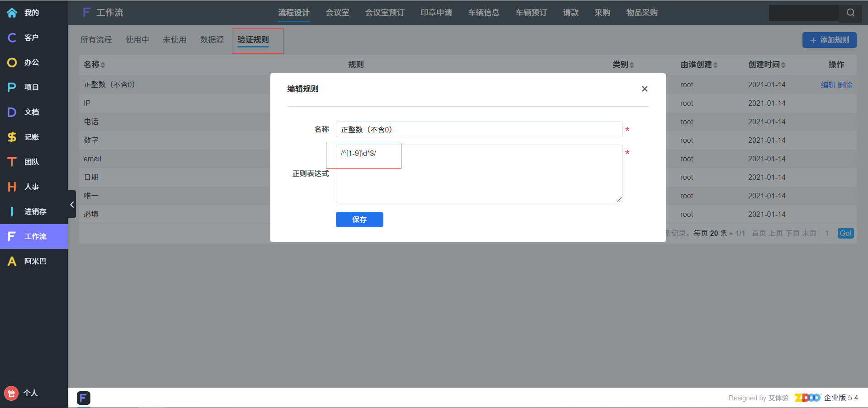Click the 添加规则 button

click(x=829, y=40)
